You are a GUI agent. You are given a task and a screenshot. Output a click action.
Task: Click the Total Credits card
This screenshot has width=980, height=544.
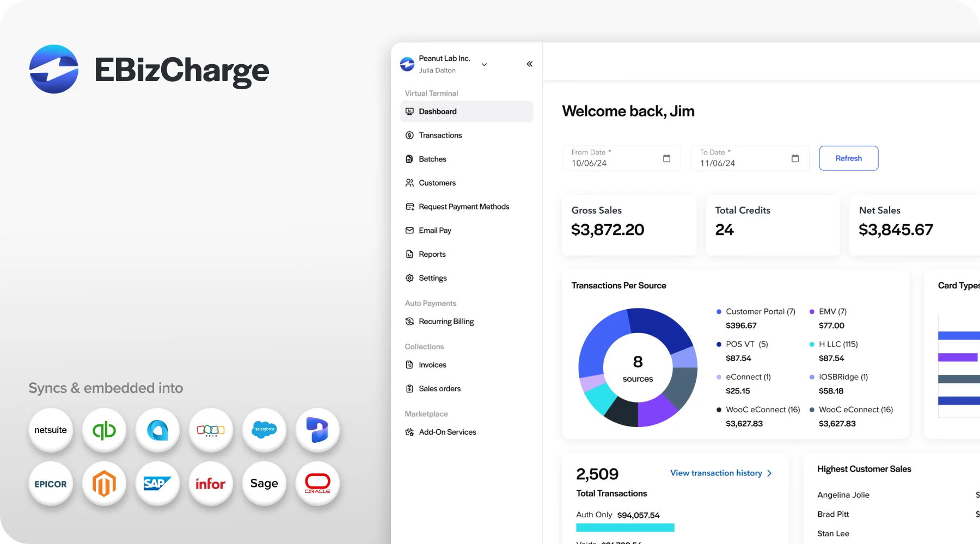(773, 225)
